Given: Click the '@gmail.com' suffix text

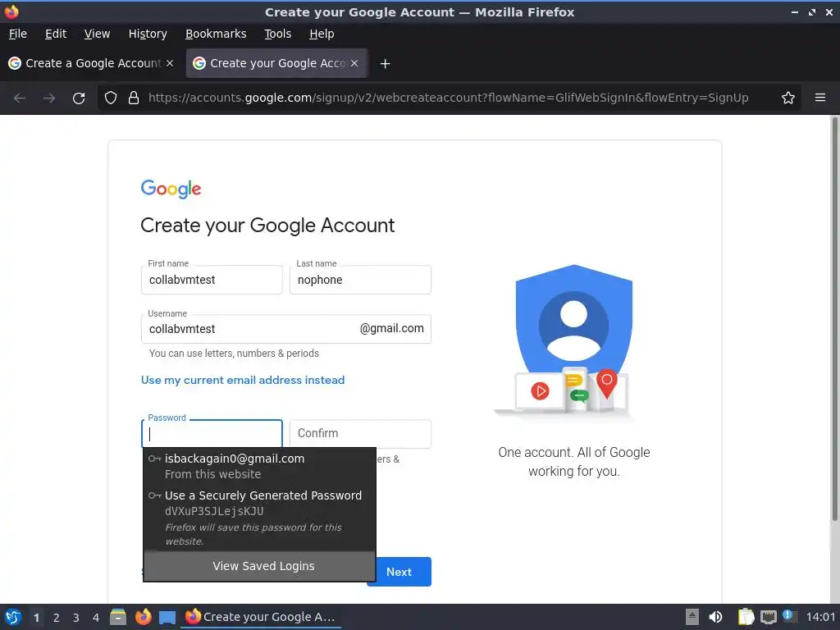Looking at the screenshot, I should [391, 328].
